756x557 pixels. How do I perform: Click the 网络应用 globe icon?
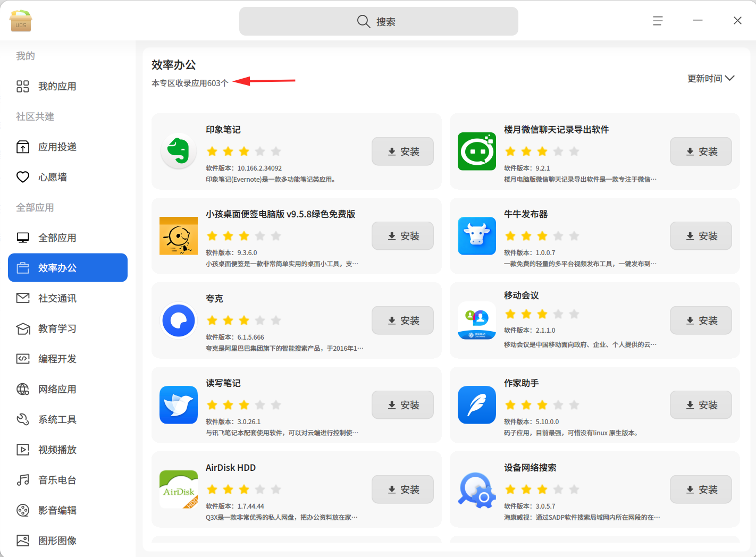pyautogui.click(x=23, y=389)
